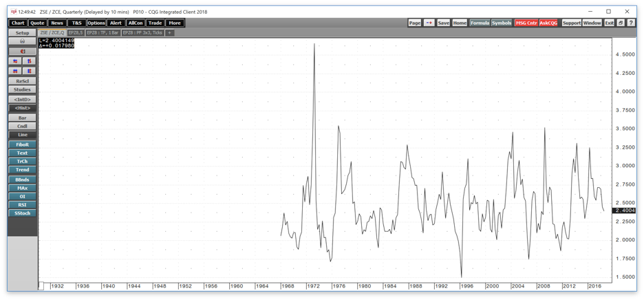Open the Options menu
Screen dimensions: 644x300
(x=96, y=23)
